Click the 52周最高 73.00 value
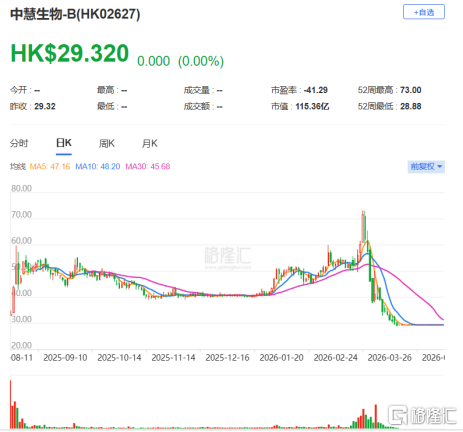The image size is (463, 432). pyautogui.click(x=411, y=90)
